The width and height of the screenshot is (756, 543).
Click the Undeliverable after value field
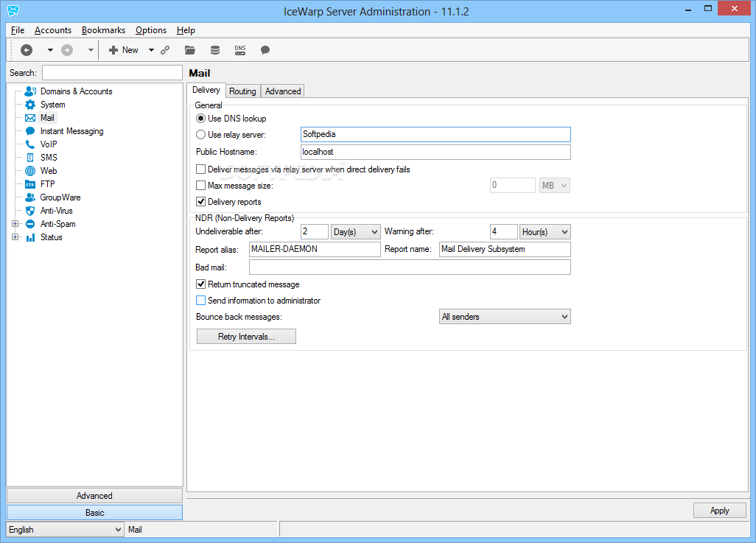[315, 232]
